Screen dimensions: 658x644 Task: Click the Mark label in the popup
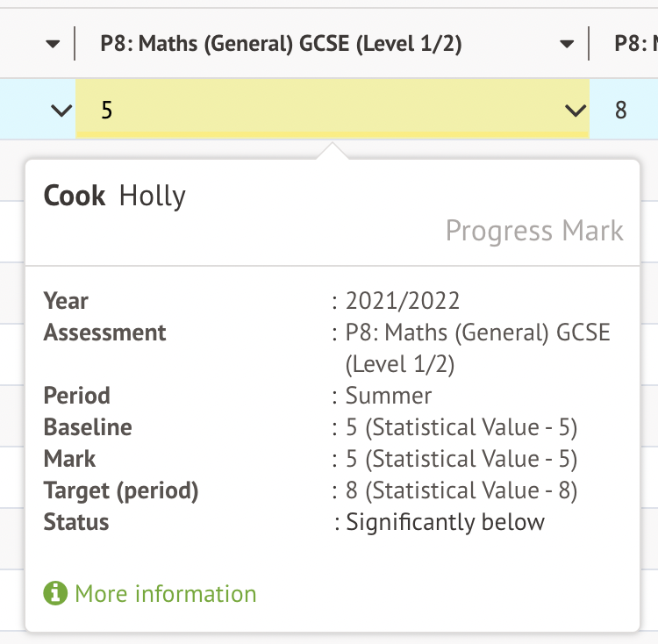(x=69, y=459)
